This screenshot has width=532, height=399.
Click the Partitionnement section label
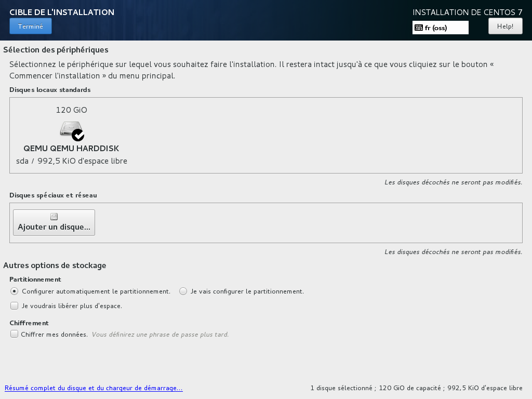35,280
